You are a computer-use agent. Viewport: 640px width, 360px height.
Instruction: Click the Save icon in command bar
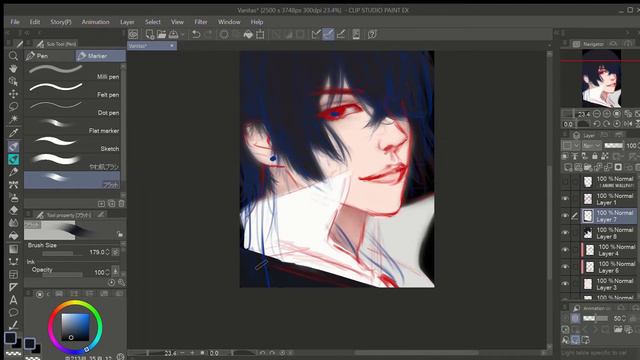click(173, 34)
